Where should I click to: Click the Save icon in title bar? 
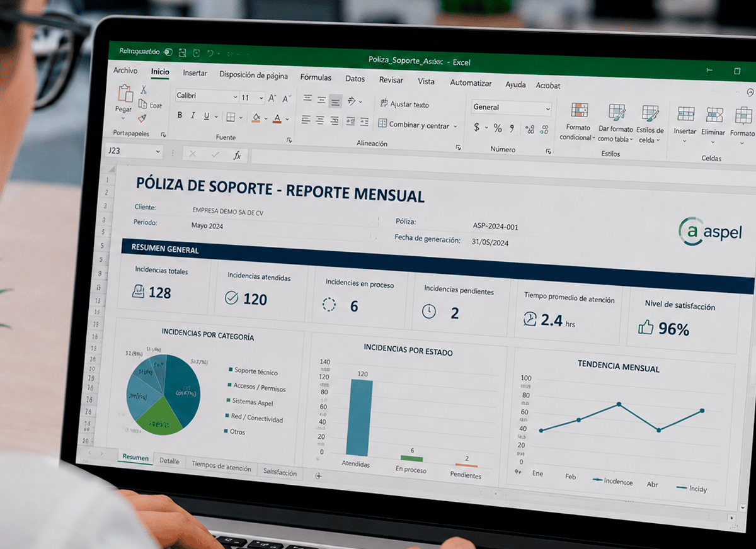[182, 53]
